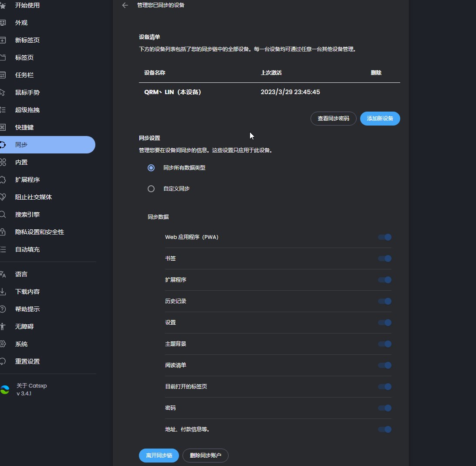Click the 隐私设置和安全性 lock icon
Image resolution: width=476 pixels, height=466 pixels.
point(3,232)
